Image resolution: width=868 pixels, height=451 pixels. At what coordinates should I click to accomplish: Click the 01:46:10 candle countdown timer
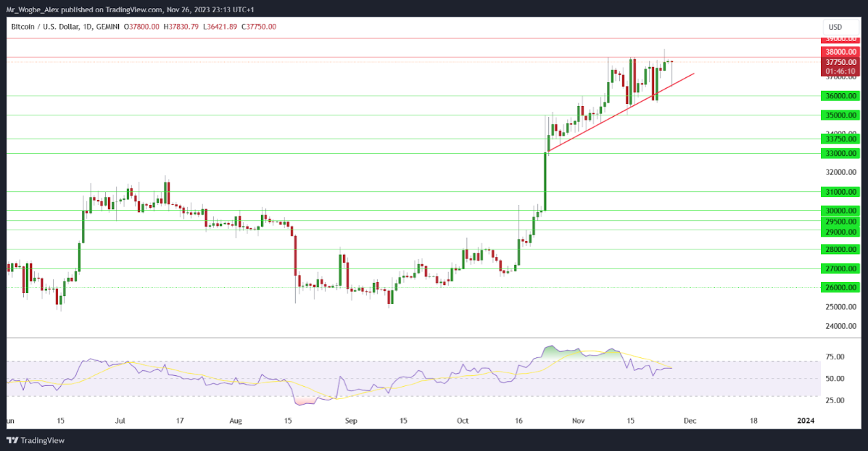[841, 70]
